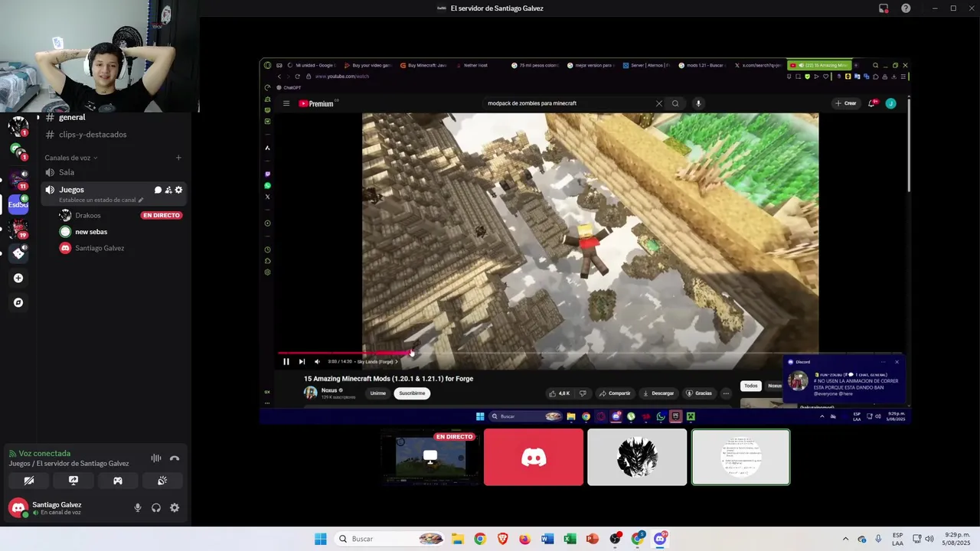
Task: Disconnect from voice with the hang-up icon
Action: coord(175,458)
